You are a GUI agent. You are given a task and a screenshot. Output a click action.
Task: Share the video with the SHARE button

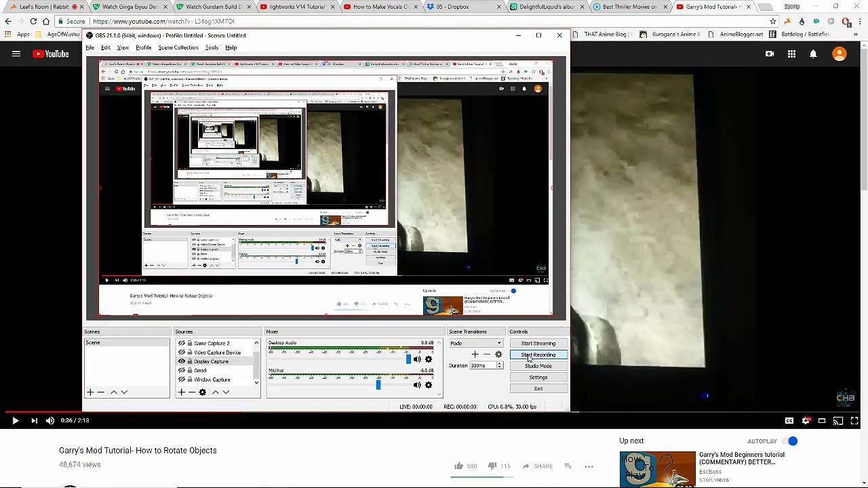pyautogui.click(x=537, y=466)
